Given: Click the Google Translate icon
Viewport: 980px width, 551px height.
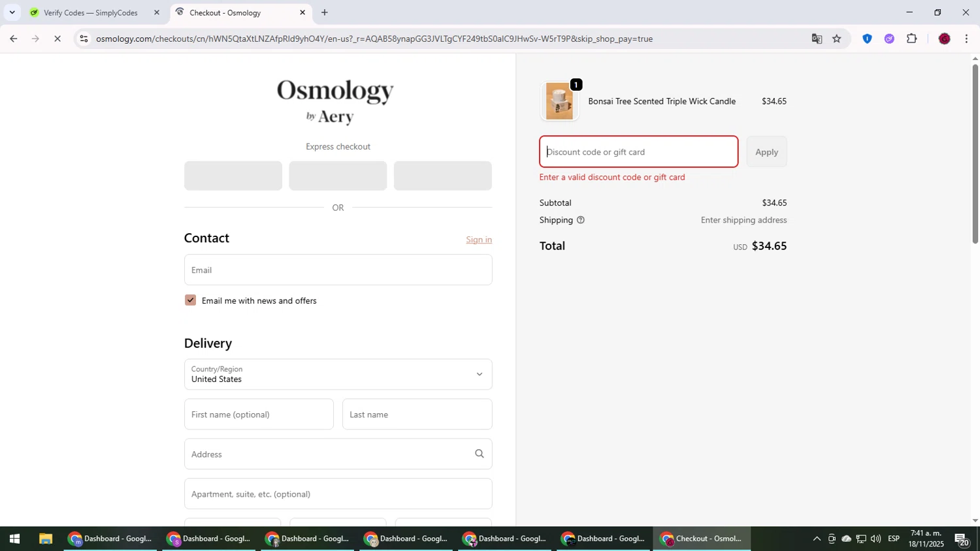Looking at the screenshot, I should tap(817, 39).
